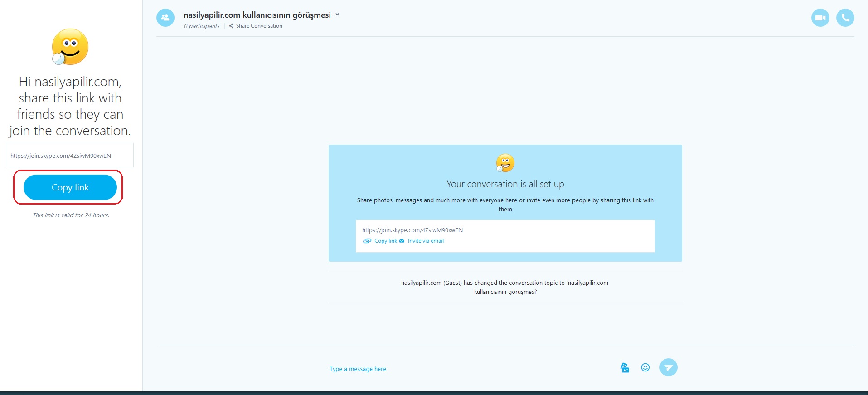
Task: Start an audio call
Action: coord(845,18)
